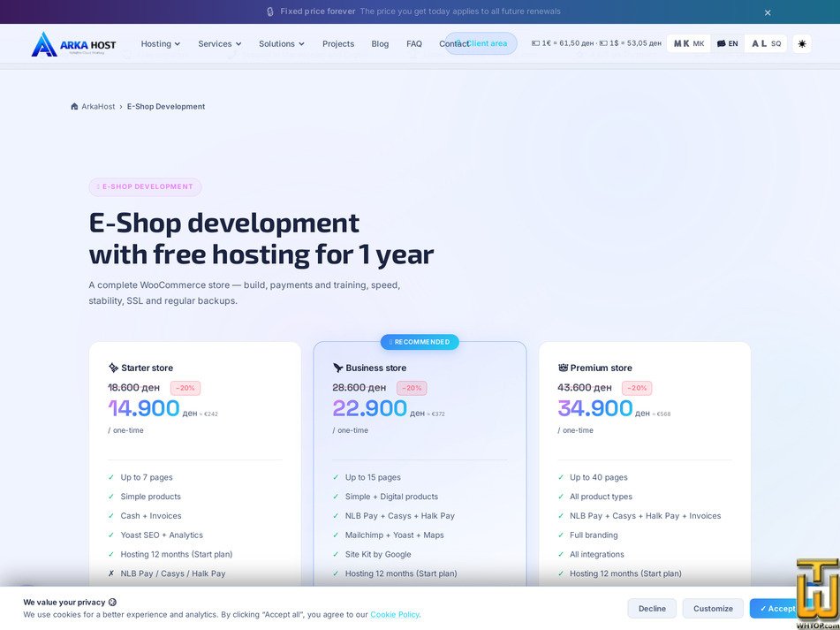Click the 34.900 price
This screenshot has height=630, width=840.
coord(594,408)
